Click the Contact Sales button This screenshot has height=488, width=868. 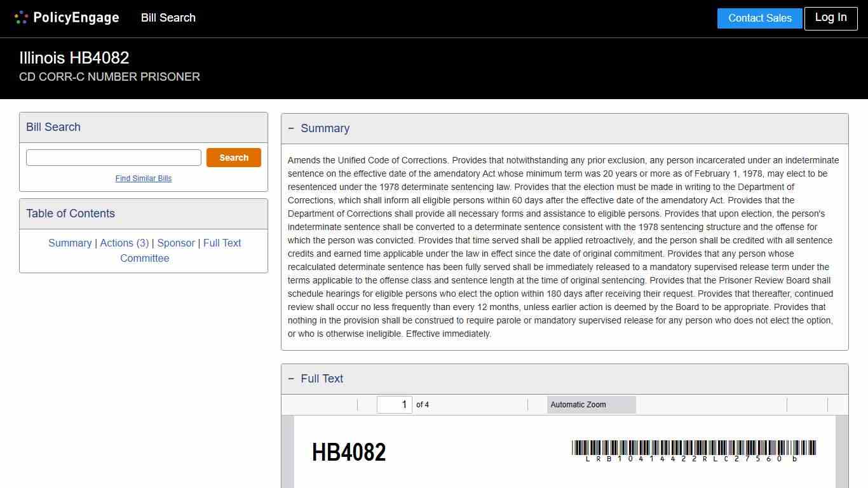pos(759,18)
